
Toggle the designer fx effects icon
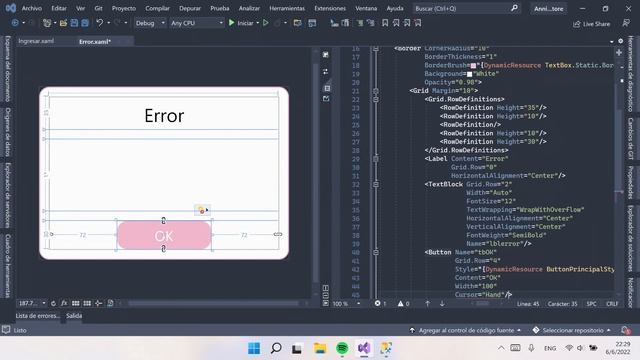tap(64, 303)
